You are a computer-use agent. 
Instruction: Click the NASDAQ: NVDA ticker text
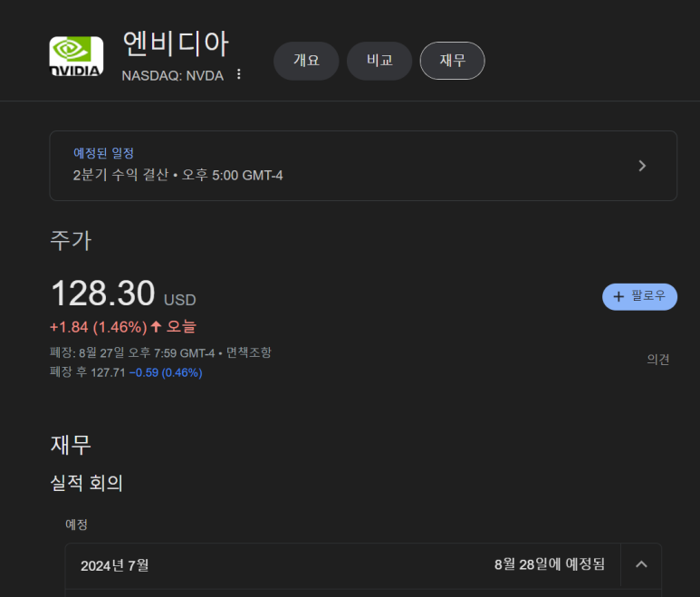pos(173,75)
